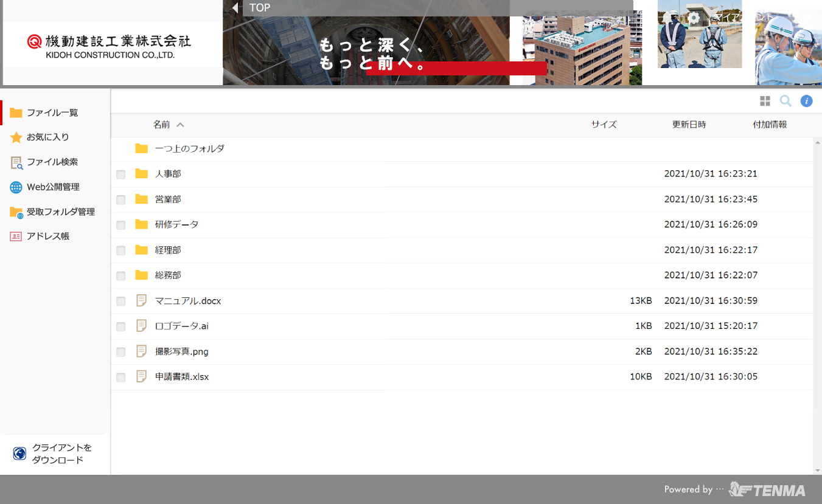This screenshot has height=504, width=822.
Task: Select the 撮影写真.png checkbox
Action: tap(121, 352)
